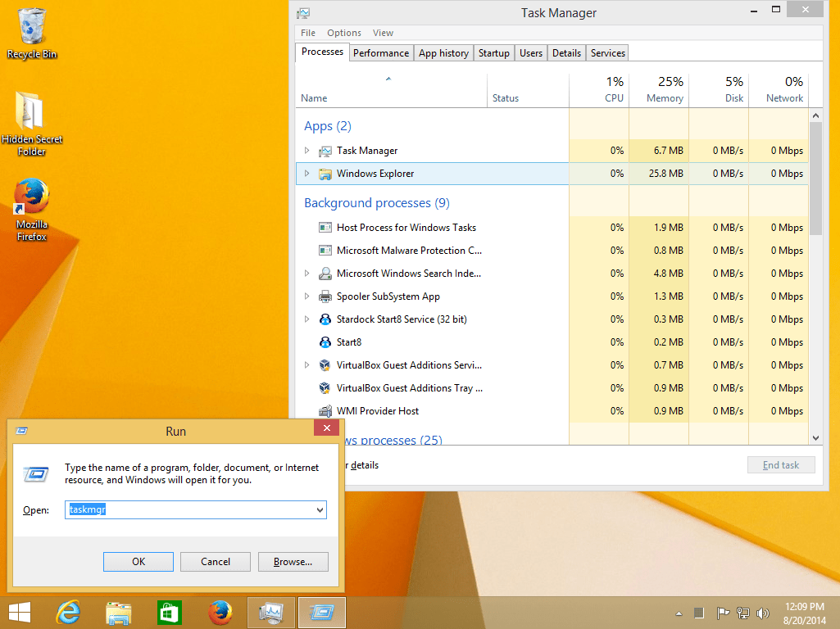Click the volume speaker tray icon
Image resolution: width=840 pixels, height=629 pixels.
(x=763, y=613)
